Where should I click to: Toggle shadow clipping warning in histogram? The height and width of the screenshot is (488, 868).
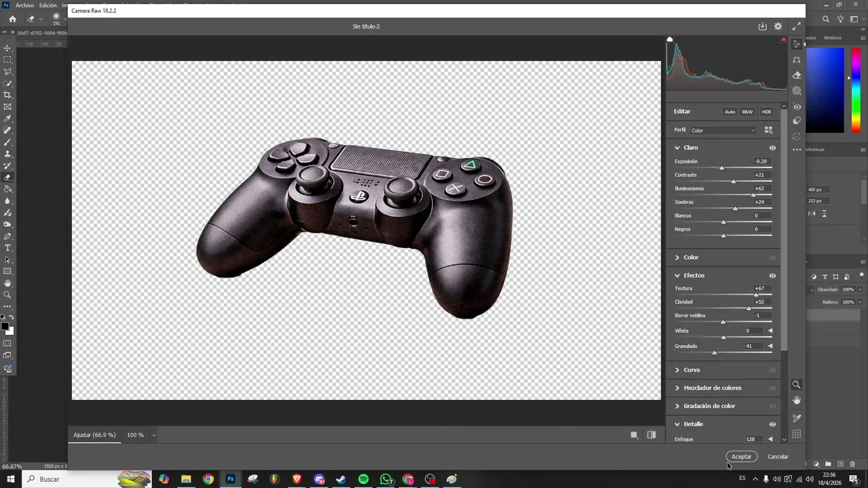(670, 39)
